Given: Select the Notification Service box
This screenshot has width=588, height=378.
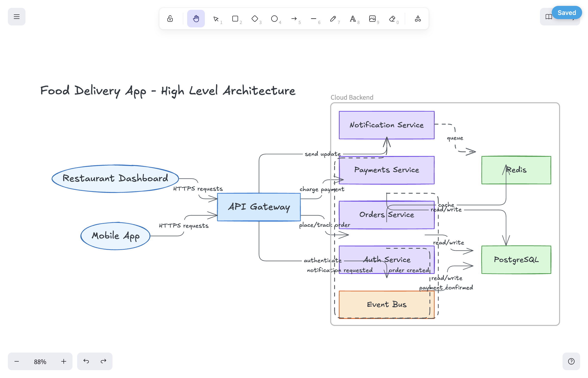Looking at the screenshot, I should tap(387, 125).
